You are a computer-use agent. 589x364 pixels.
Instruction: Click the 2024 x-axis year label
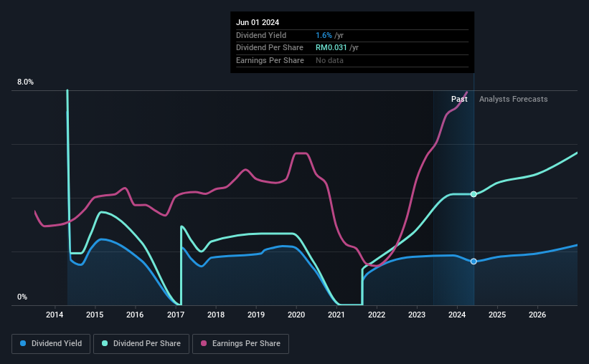[457, 315]
